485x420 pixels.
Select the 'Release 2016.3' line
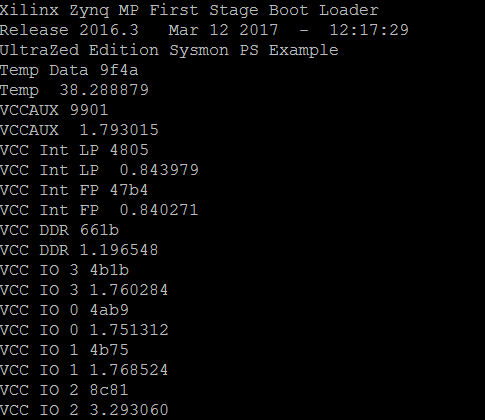[x=204, y=30]
